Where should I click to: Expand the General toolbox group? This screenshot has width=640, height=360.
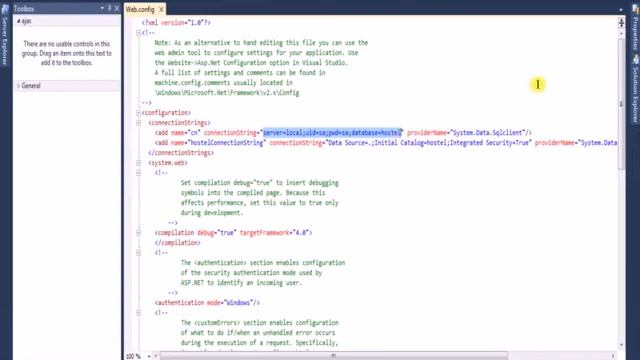click(18, 86)
